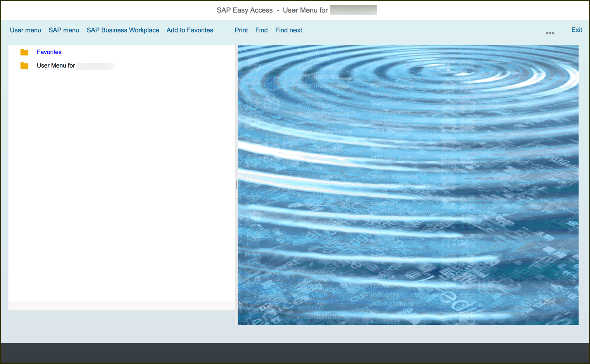Click the Exit button
This screenshot has height=364, width=590.
(x=577, y=30)
